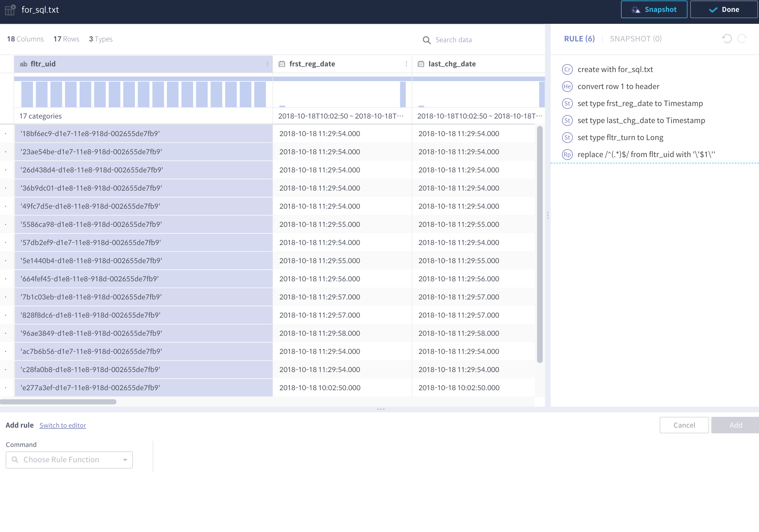This screenshot has width=759, height=532.
Task: Select the fltr_uid column header
Action: [x=143, y=64]
